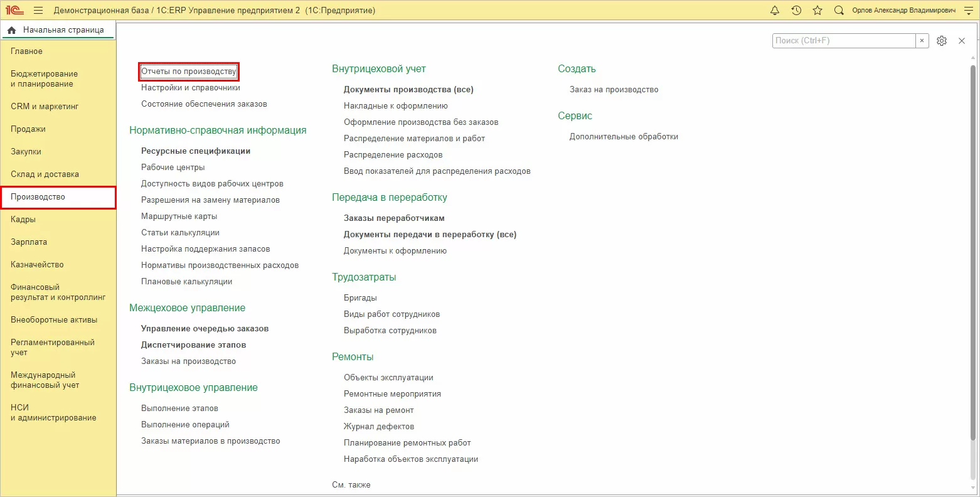Open Состояние обеспечения заказов
This screenshot has height=497, width=980.
(x=204, y=104)
